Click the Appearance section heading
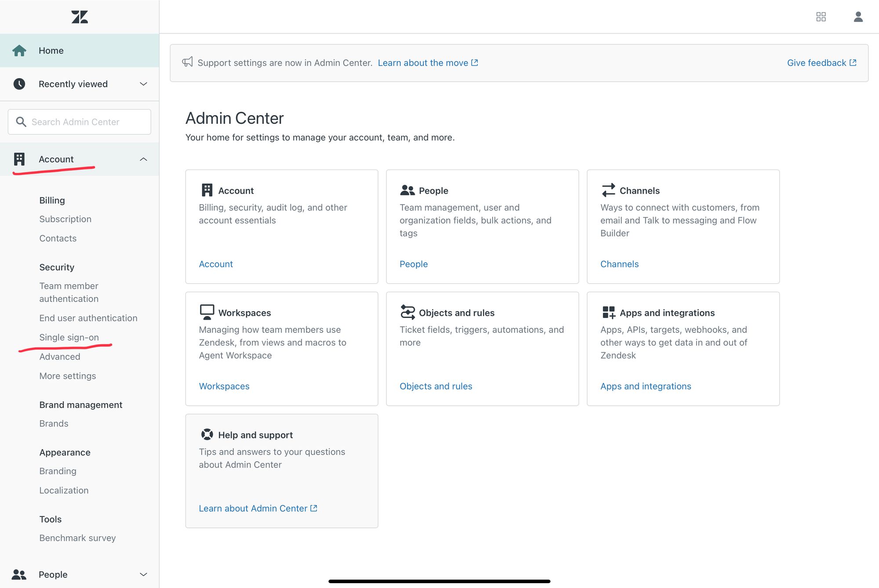This screenshot has width=879, height=588. [65, 452]
